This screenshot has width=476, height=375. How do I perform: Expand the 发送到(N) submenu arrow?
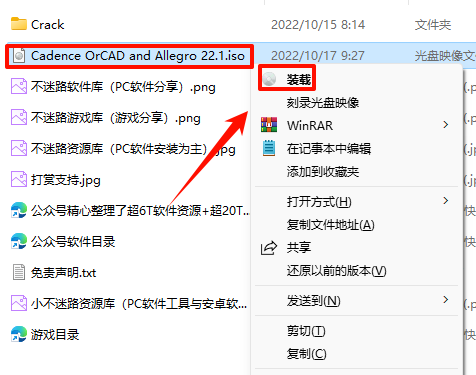[x=446, y=300]
